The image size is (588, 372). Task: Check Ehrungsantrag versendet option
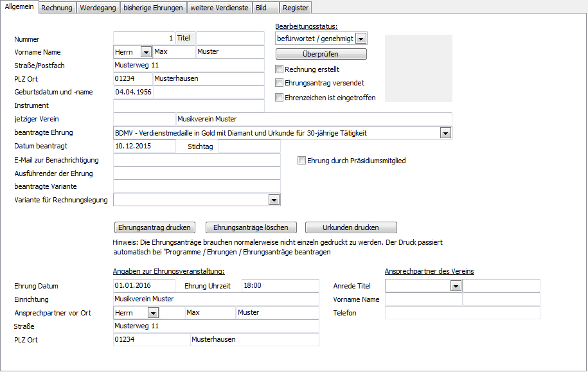279,83
